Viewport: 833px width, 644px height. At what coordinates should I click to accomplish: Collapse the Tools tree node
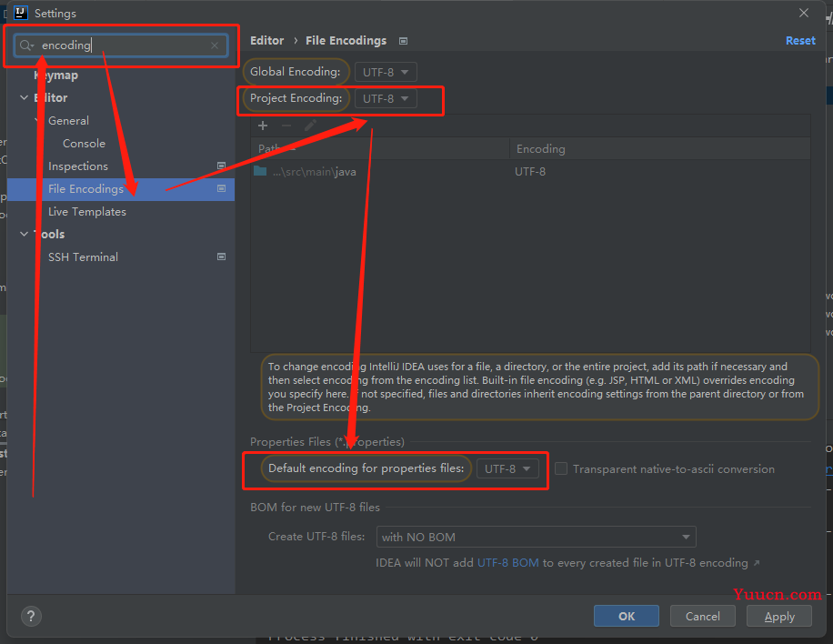click(x=24, y=234)
